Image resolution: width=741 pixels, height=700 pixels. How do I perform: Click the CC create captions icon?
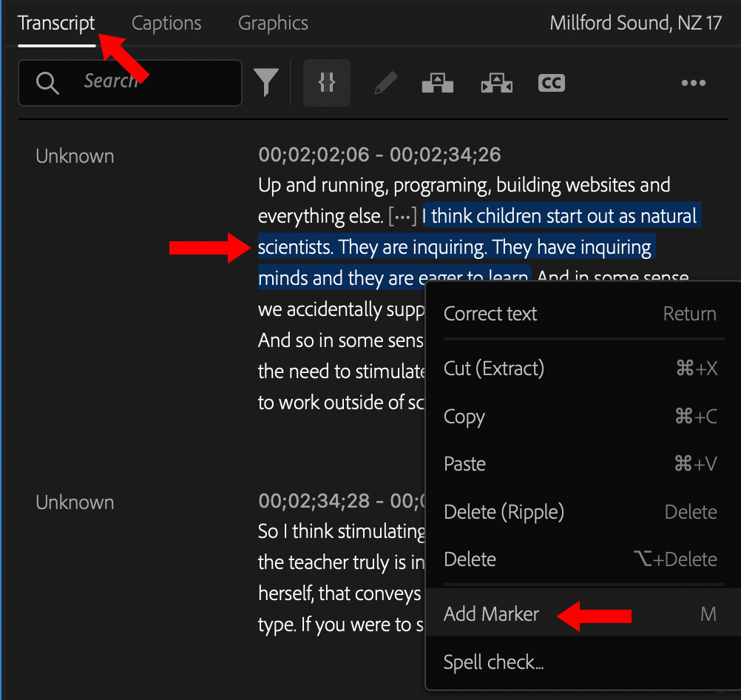click(x=552, y=83)
